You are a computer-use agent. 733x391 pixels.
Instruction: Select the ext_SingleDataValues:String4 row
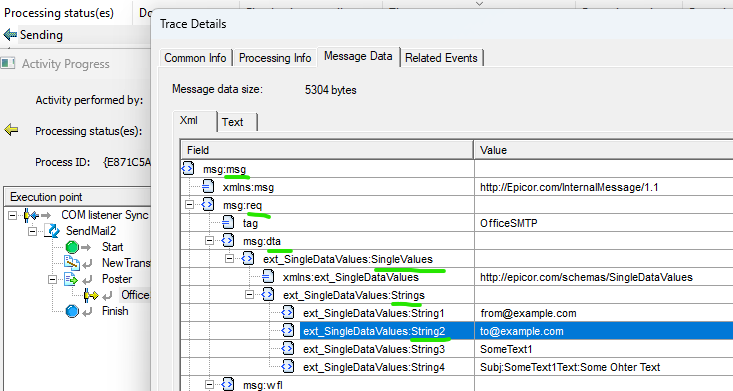(374, 367)
